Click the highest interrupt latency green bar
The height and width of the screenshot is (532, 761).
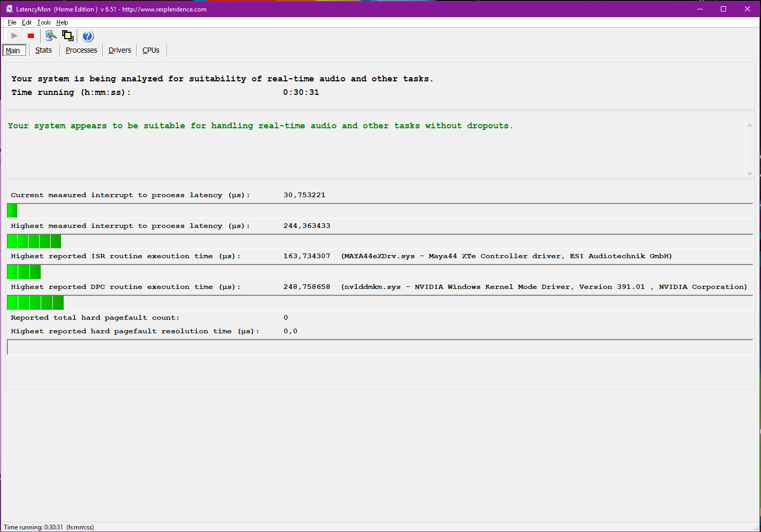(x=34, y=241)
